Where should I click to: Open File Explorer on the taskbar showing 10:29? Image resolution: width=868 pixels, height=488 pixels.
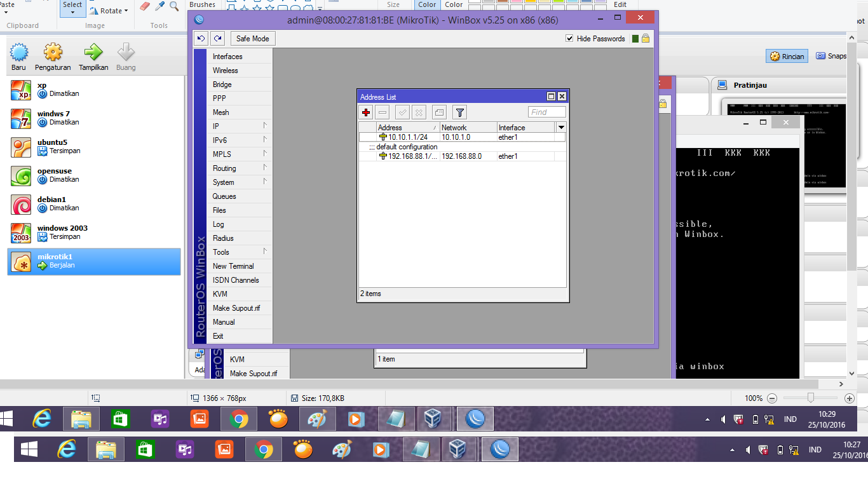point(81,419)
